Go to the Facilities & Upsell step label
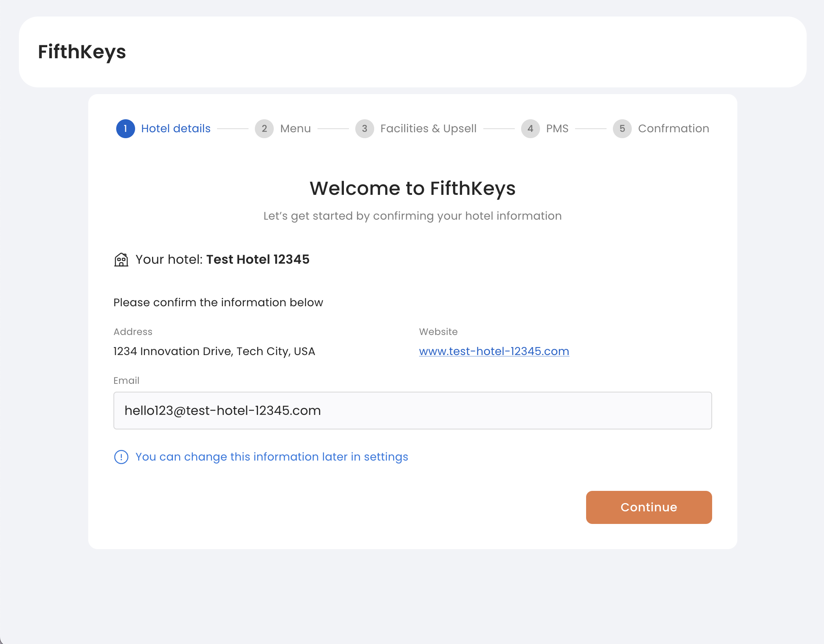This screenshot has width=824, height=644. (x=429, y=129)
